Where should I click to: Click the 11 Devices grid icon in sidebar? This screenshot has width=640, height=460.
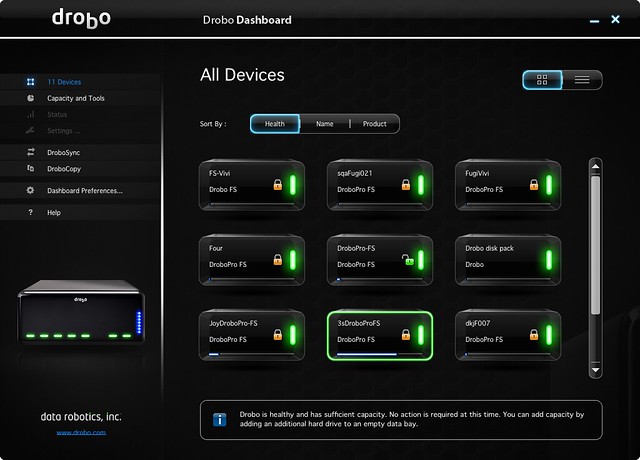(x=31, y=82)
